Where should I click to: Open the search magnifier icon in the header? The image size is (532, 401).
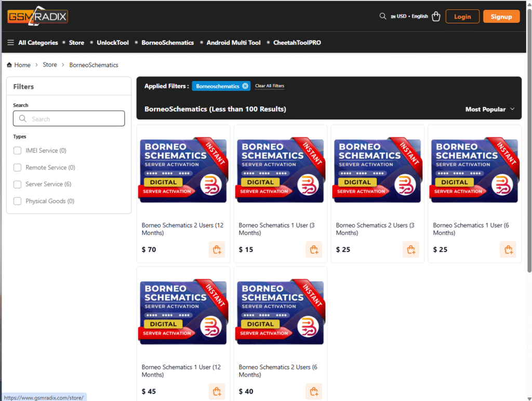tap(383, 16)
